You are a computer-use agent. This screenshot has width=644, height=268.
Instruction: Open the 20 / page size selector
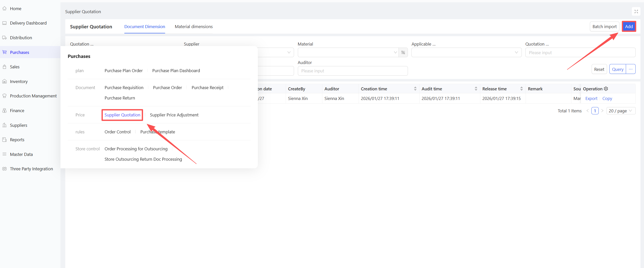pos(620,111)
